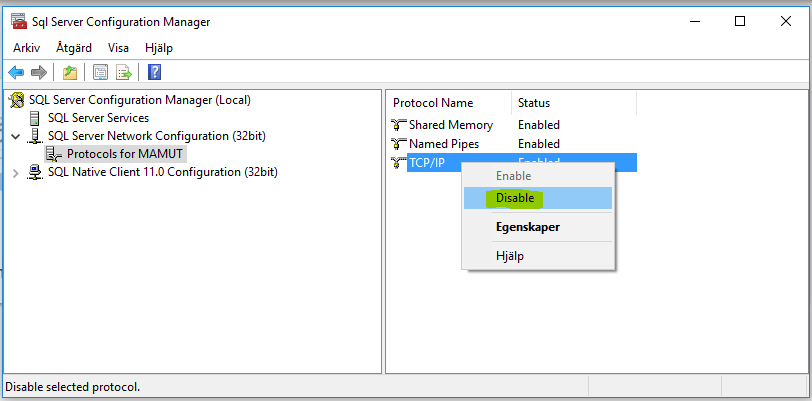The width and height of the screenshot is (812, 401).
Task: Click the Properties toolbar icon
Action: 100,72
